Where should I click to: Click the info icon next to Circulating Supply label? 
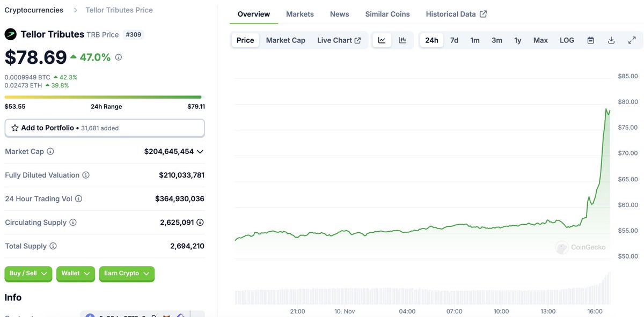pyautogui.click(x=73, y=223)
